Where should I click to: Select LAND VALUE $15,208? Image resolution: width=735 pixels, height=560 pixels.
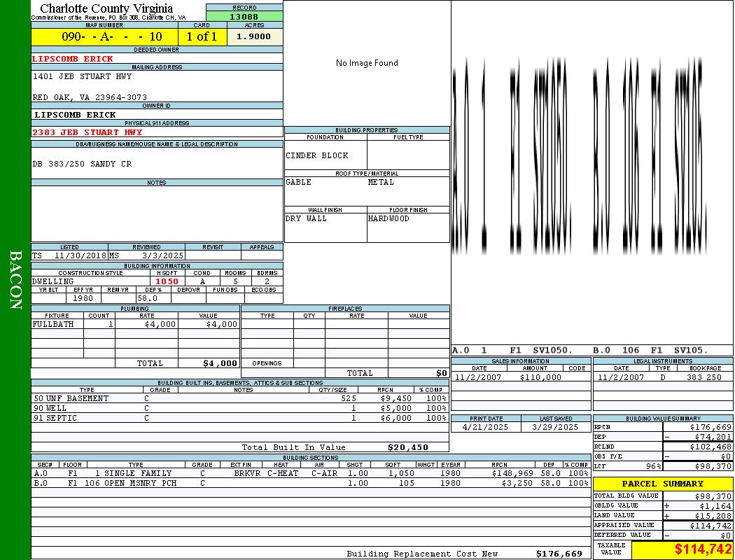[x=713, y=516]
